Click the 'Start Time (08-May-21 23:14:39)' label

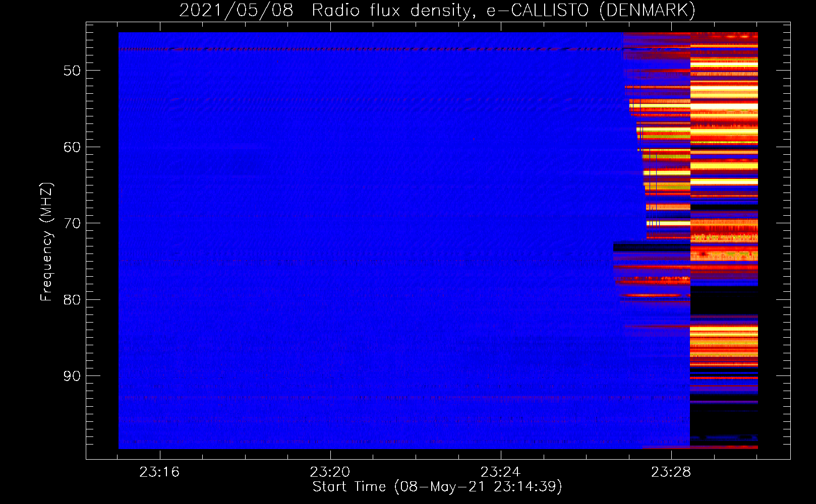[x=437, y=487]
